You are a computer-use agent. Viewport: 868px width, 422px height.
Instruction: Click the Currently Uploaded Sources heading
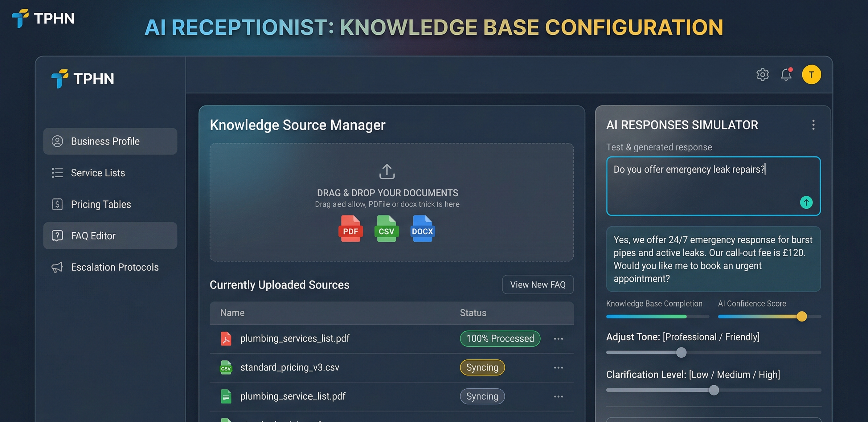pos(279,285)
